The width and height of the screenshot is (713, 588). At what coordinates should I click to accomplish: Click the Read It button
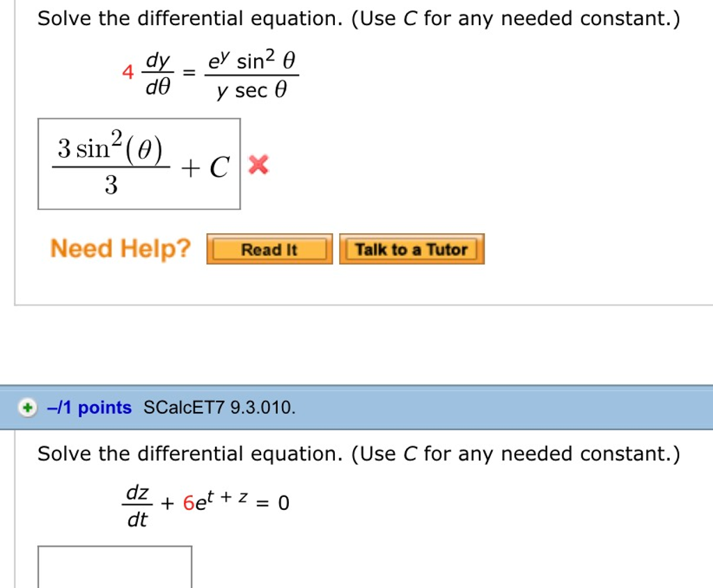click(x=269, y=248)
